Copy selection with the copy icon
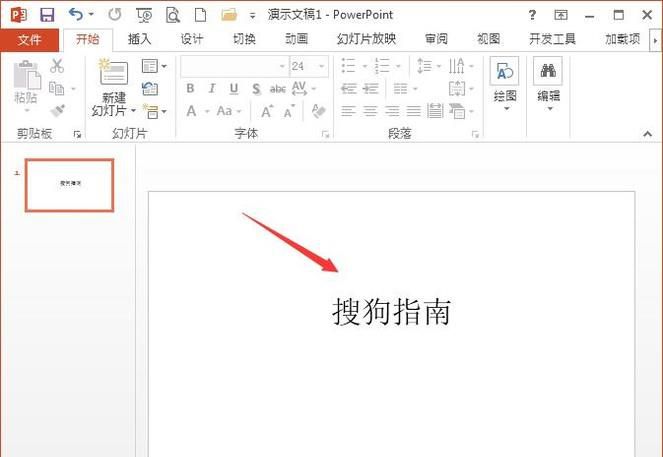The height and width of the screenshot is (457, 663). tap(57, 88)
